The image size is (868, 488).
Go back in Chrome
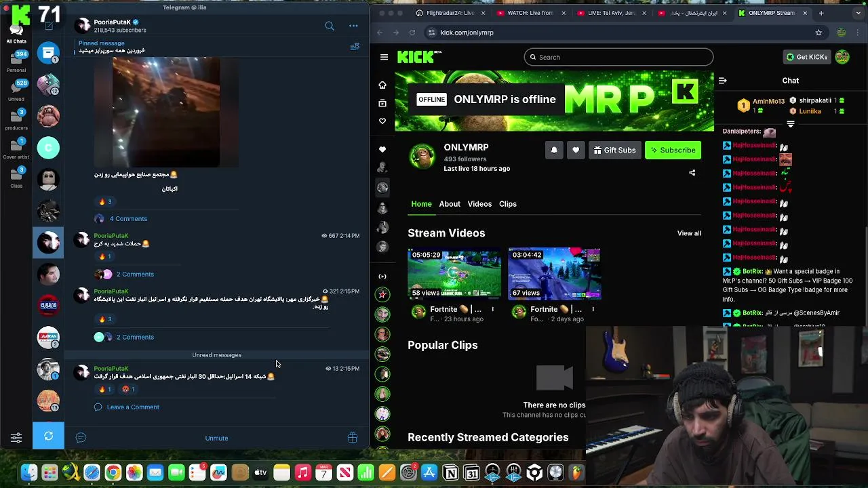point(380,33)
